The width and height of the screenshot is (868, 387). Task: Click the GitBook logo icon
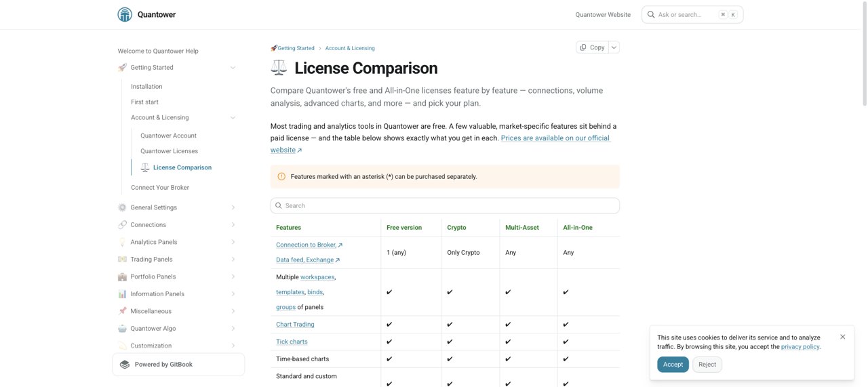point(125,364)
